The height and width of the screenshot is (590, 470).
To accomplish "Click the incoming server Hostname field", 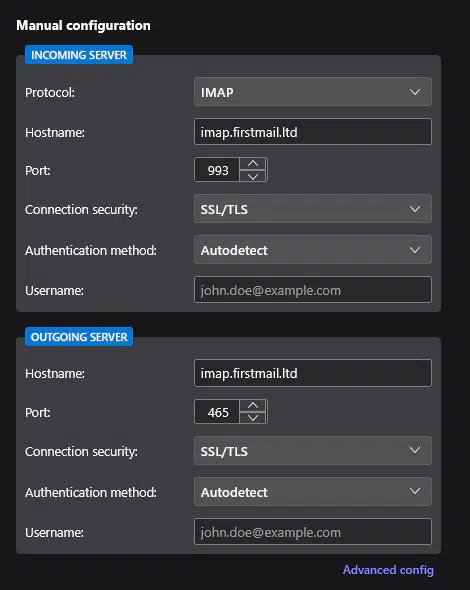I will [x=313, y=132].
